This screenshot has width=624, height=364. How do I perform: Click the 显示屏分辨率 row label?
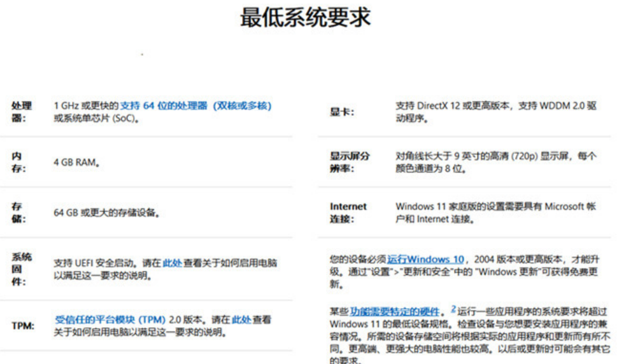(x=350, y=163)
